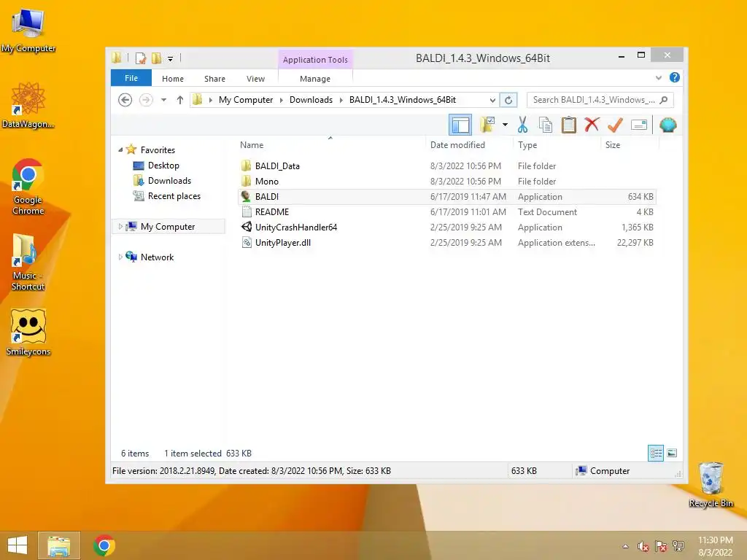Screen dimensions: 747x560
Task: Click the Properties icon in quick access toolbar
Action: pyautogui.click(x=141, y=58)
